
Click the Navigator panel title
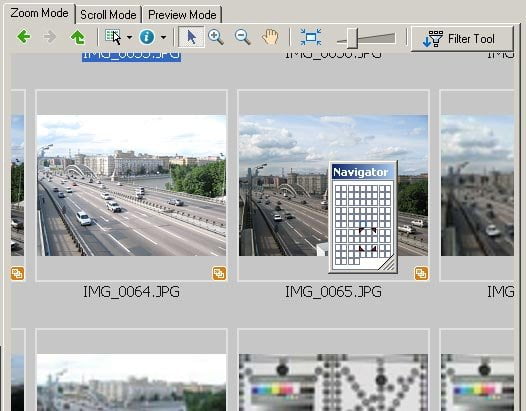[360, 172]
